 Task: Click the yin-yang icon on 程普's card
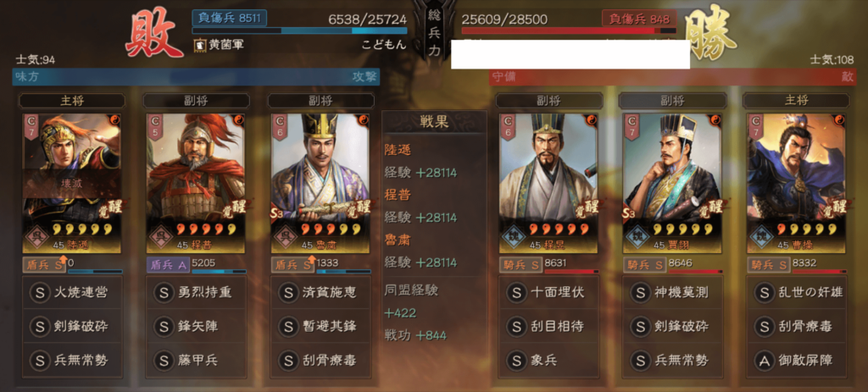(x=238, y=119)
